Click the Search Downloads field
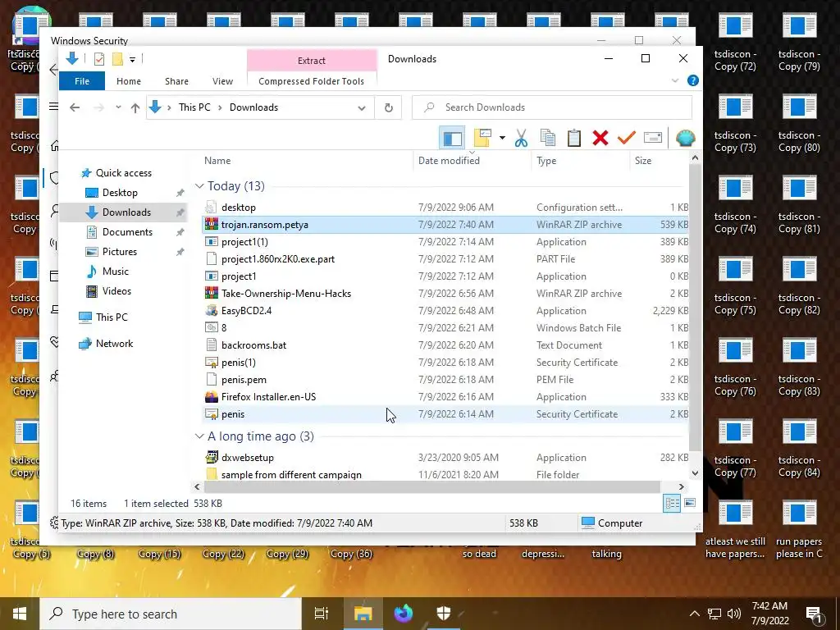The image size is (840, 630). pyautogui.click(x=552, y=107)
